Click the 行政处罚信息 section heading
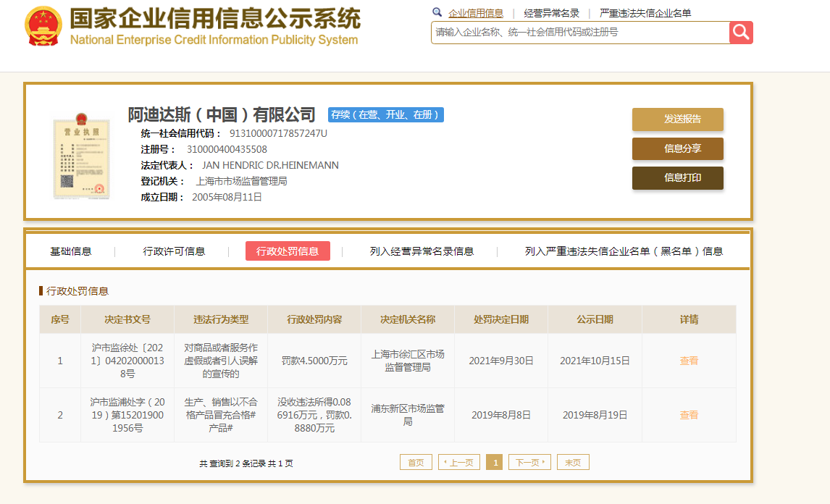 [x=77, y=291]
